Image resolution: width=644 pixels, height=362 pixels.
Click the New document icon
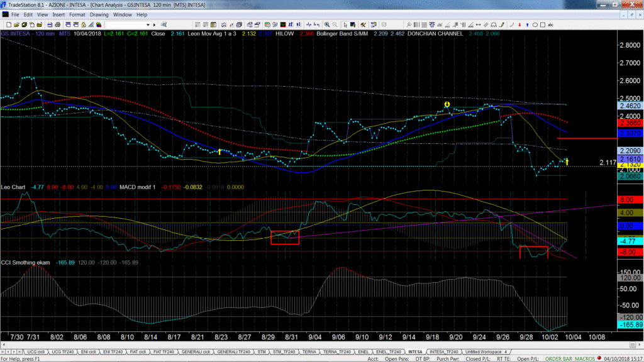(9, 25)
